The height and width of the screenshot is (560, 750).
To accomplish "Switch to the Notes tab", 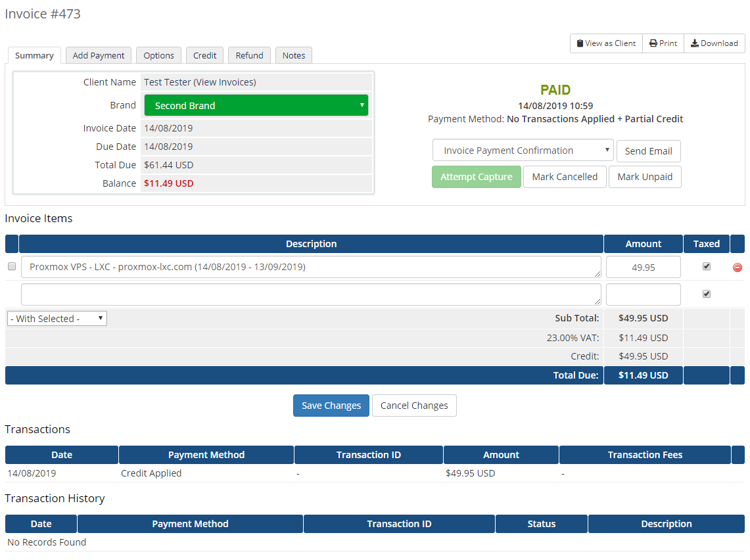I will coord(293,55).
